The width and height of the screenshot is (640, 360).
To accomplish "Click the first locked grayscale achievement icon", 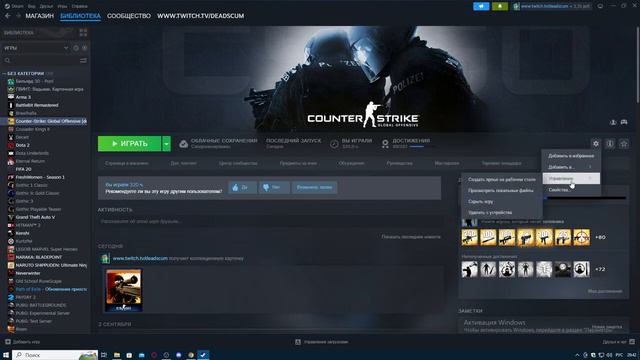I will click(469, 269).
